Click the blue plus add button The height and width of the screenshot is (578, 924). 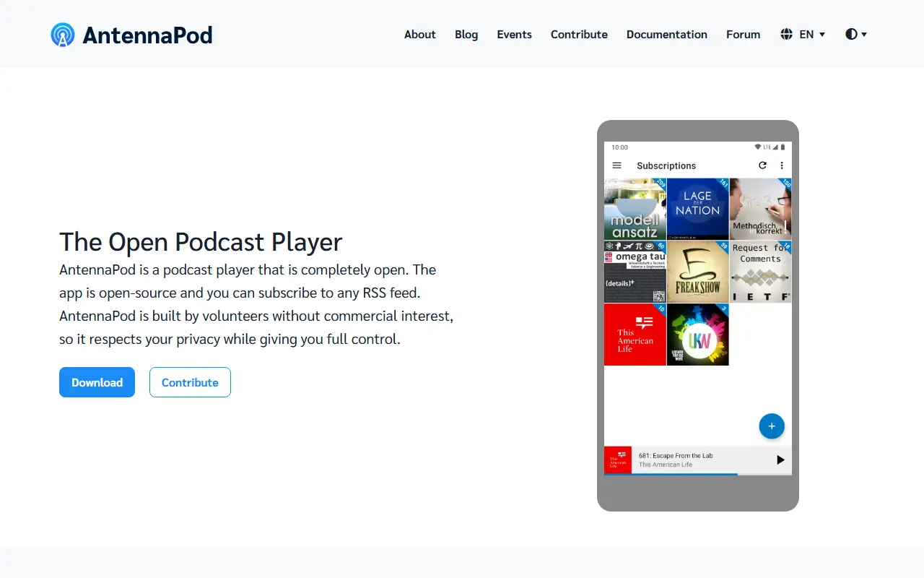point(771,426)
